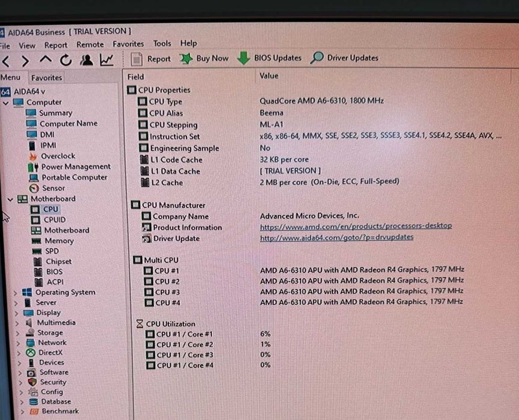519x420 pixels.
Task: Select the CPUID tree item
Action: click(48, 220)
